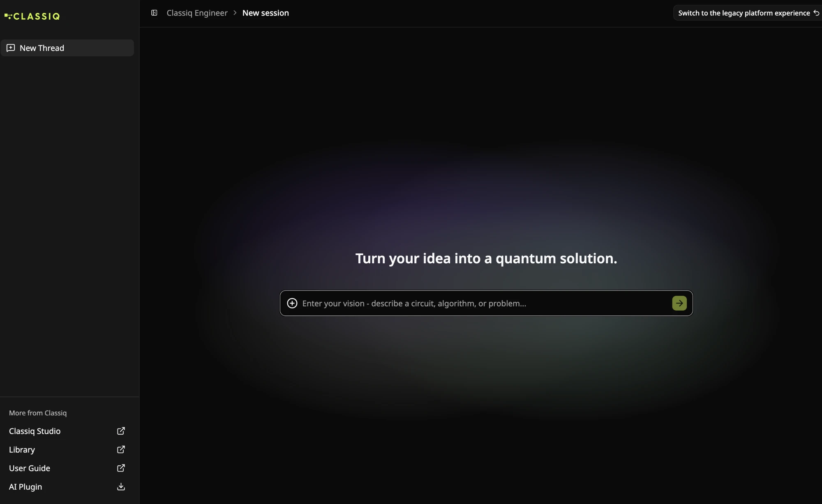
Task: Click the Classiq logo
Action: click(x=32, y=16)
